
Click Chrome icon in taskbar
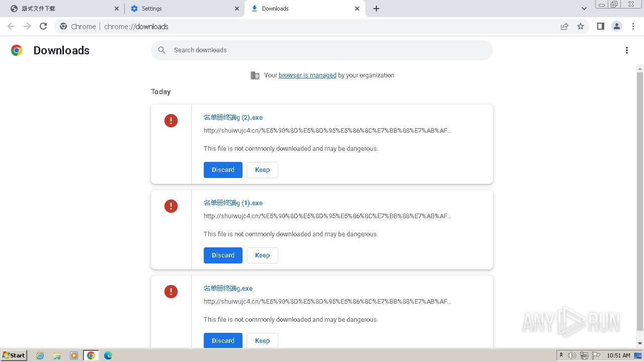point(91,355)
